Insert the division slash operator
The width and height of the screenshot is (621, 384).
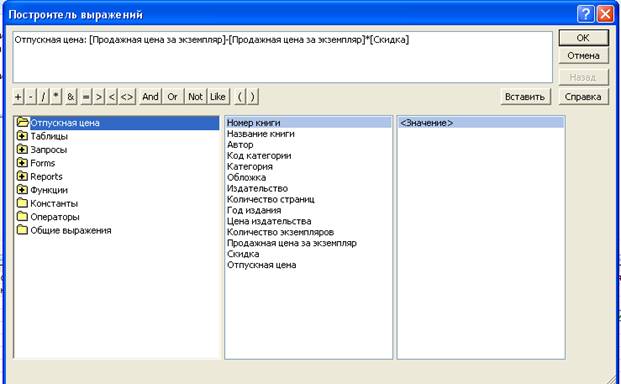[x=43, y=97]
